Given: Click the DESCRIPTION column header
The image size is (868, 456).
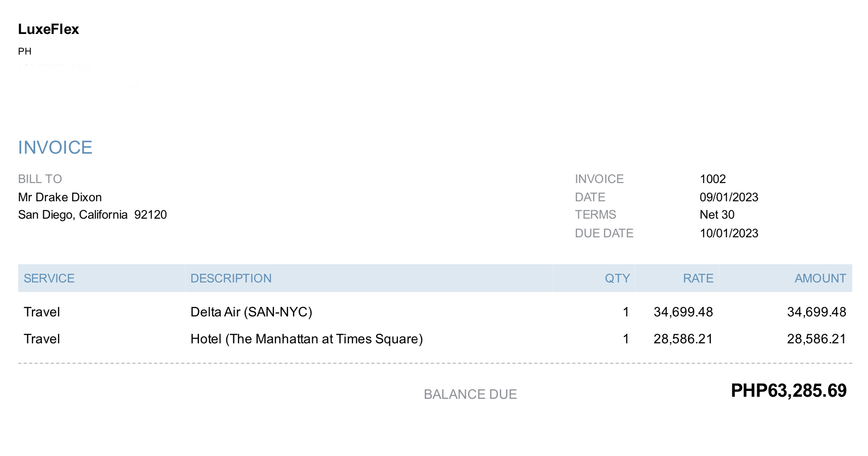Looking at the screenshot, I should click(231, 278).
